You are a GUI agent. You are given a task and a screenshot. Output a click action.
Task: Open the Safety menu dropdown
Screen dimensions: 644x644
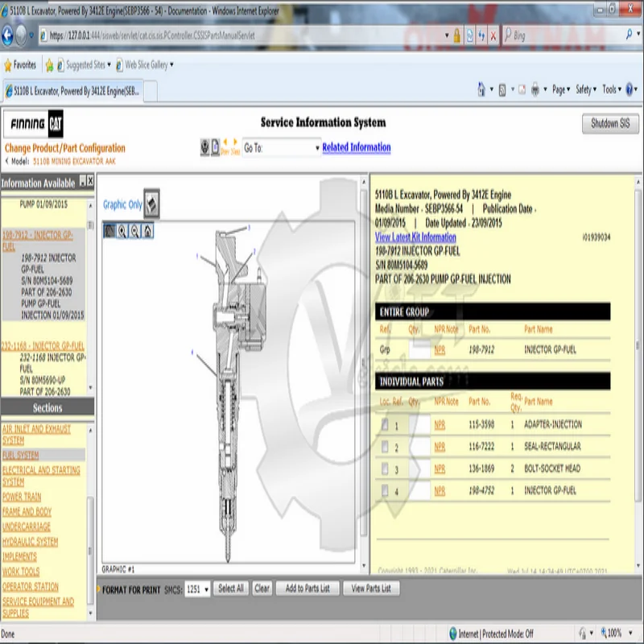pos(586,89)
